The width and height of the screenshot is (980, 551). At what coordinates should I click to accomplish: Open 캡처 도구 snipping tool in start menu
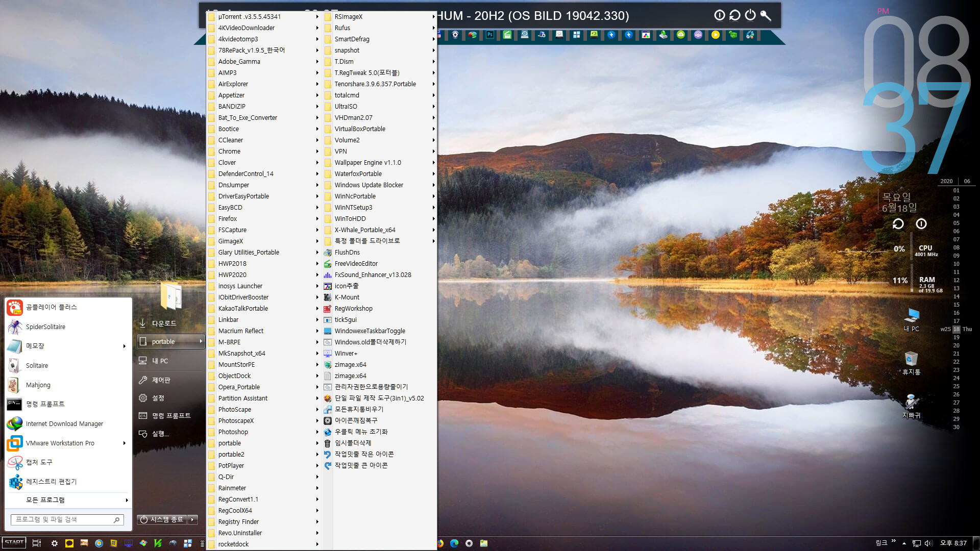click(x=68, y=462)
